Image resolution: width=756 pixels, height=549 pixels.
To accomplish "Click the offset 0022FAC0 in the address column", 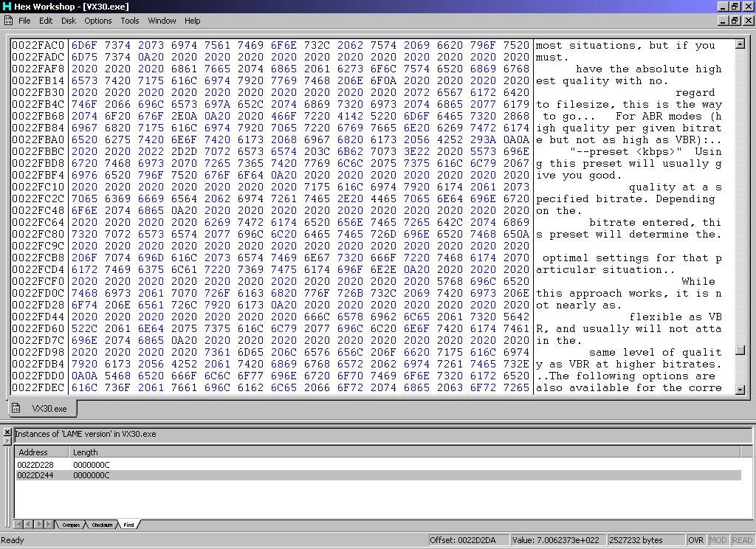I will 38,45.
